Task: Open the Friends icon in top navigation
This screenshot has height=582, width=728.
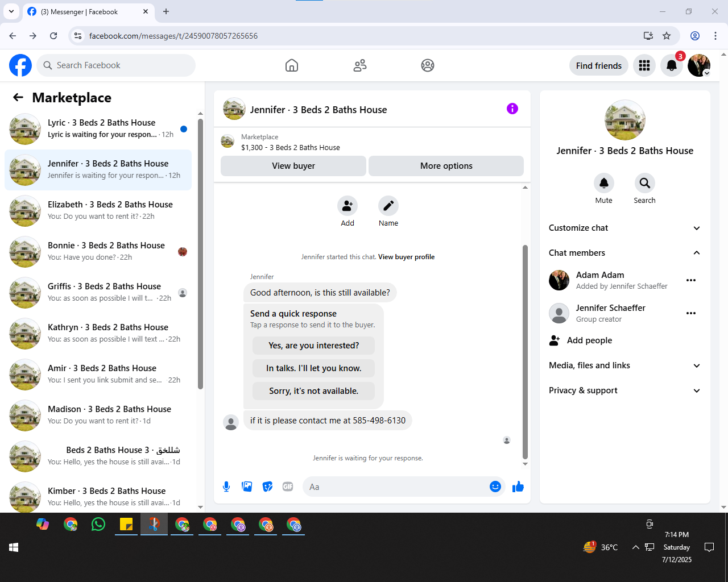Action: (360, 65)
